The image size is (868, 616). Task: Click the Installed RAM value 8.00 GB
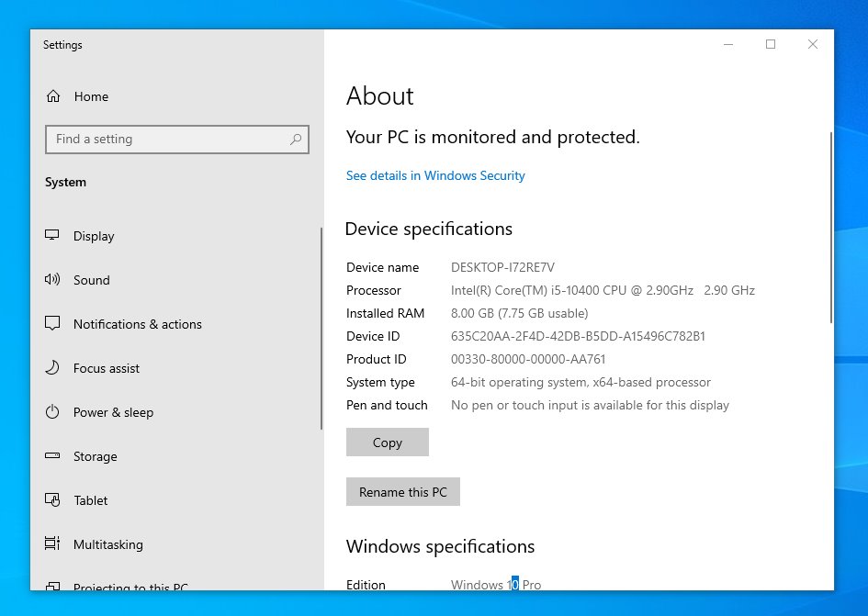(519, 313)
